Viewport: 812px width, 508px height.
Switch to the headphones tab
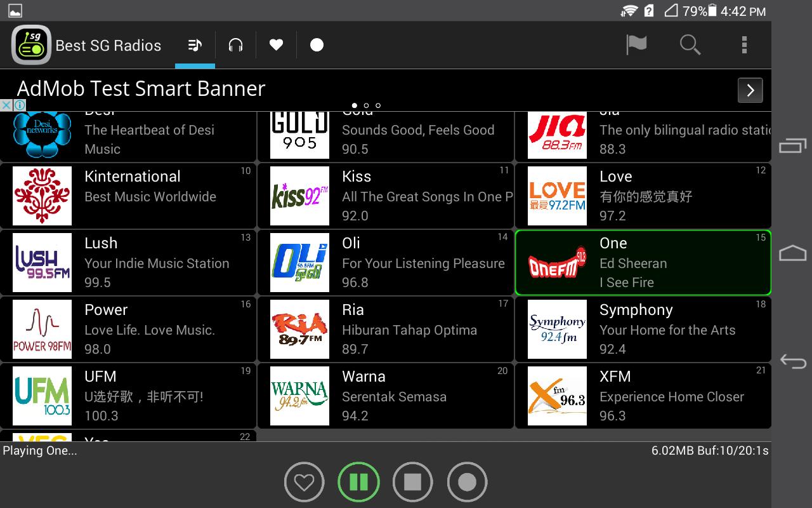pyautogui.click(x=235, y=45)
